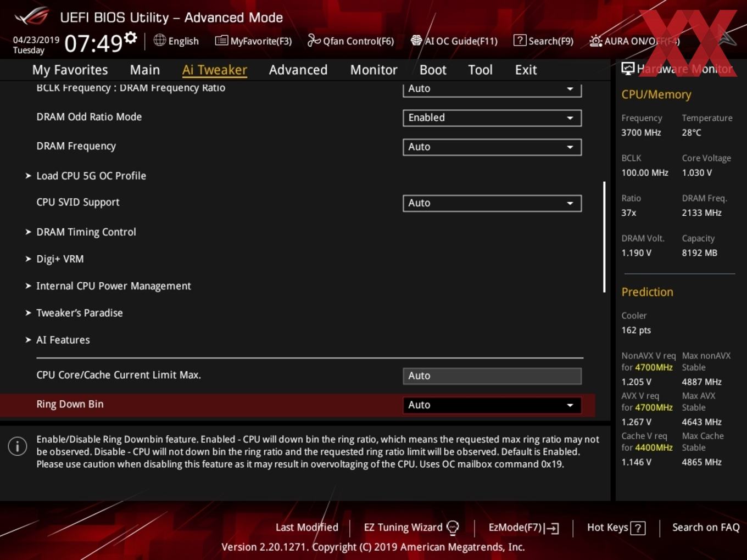Image resolution: width=747 pixels, height=560 pixels.
Task: Click the info icon beside help text
Action: (x=18, y=446)
